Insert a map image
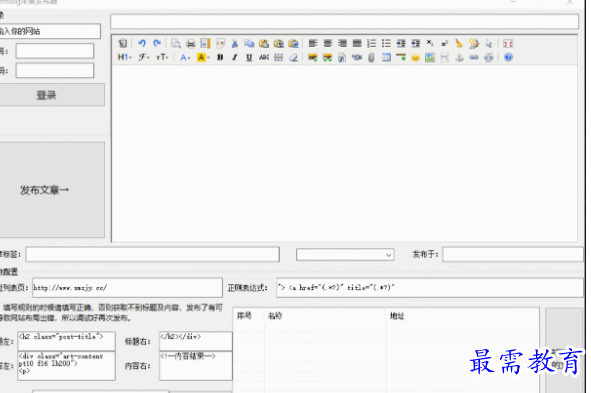Screen dimensions: 591x393 pos(430,57)
